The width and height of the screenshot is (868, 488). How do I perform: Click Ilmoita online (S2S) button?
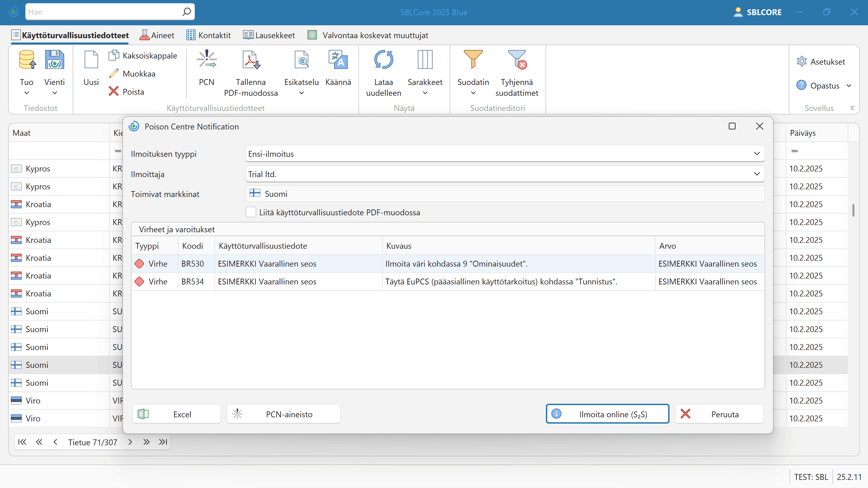tap(607, 414)
